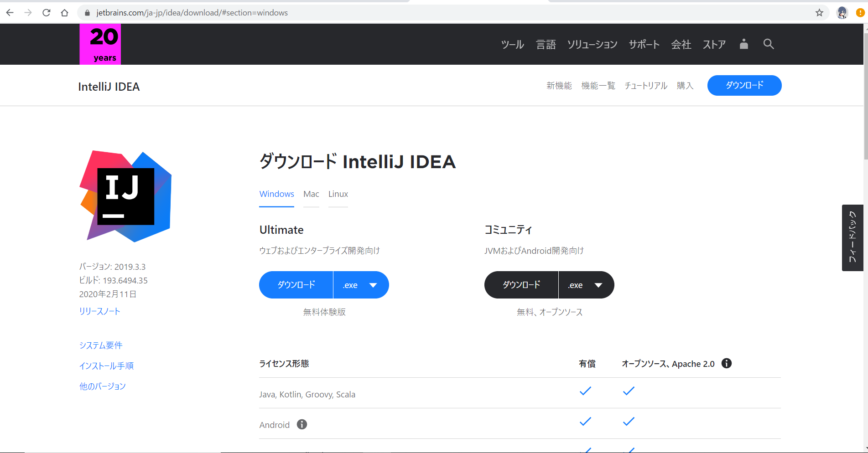Open site search magnifier icon
Image resolution: width=868 pixels, height=453 pixels.
click(769, 44)
